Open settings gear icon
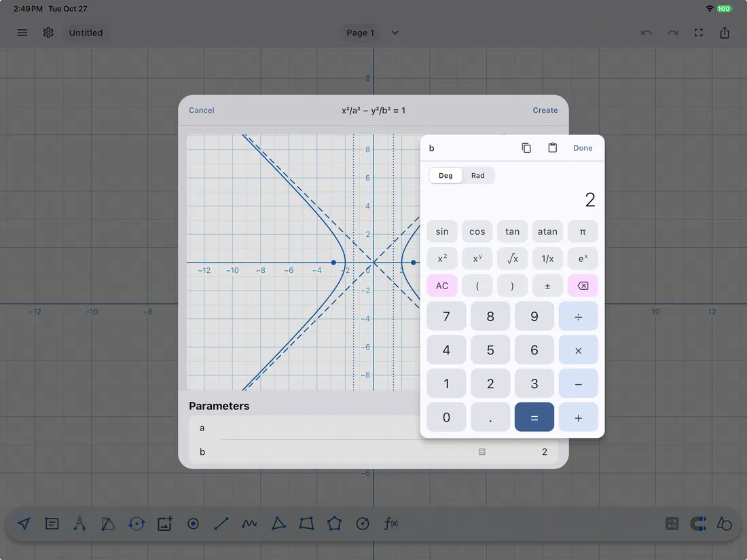The width and height of the screenshot is (747, 560). point(48,33)
